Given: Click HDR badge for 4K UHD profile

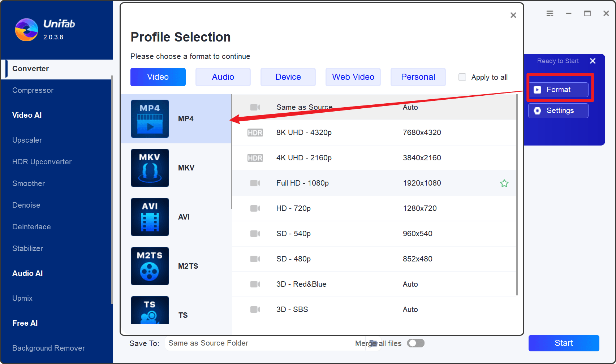Looking at the screenshot, I should pos(255,158).
